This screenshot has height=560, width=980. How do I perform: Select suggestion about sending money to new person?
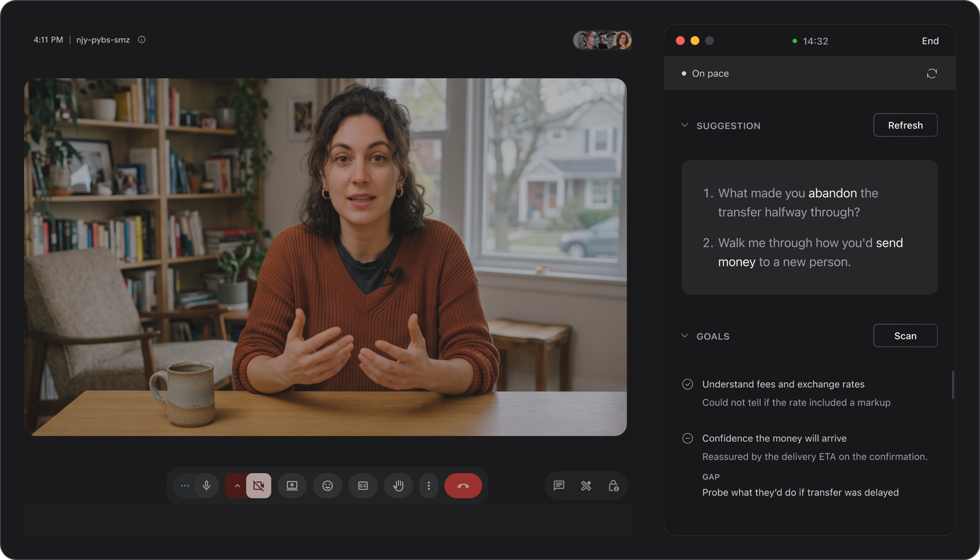point(803,252)
